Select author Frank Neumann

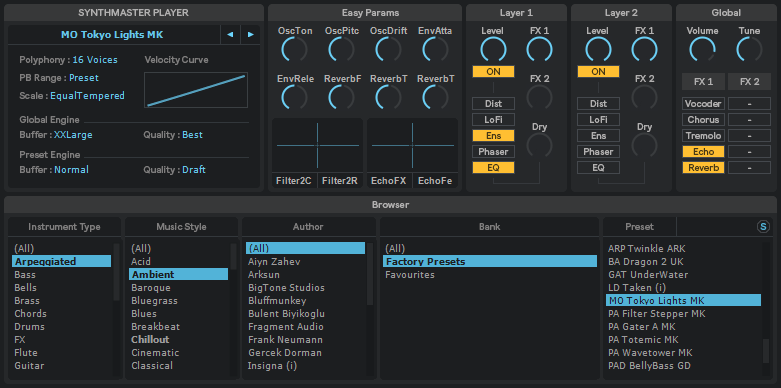tap(306, 340)
